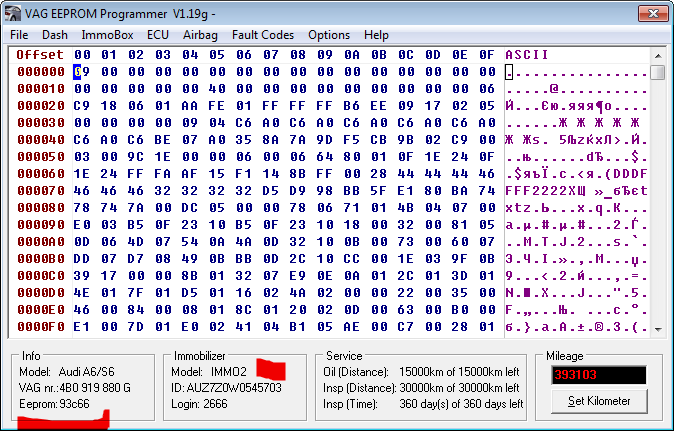Open the Fault Codes menu
The image size is (674, 431).
click(x=263, y=35)
